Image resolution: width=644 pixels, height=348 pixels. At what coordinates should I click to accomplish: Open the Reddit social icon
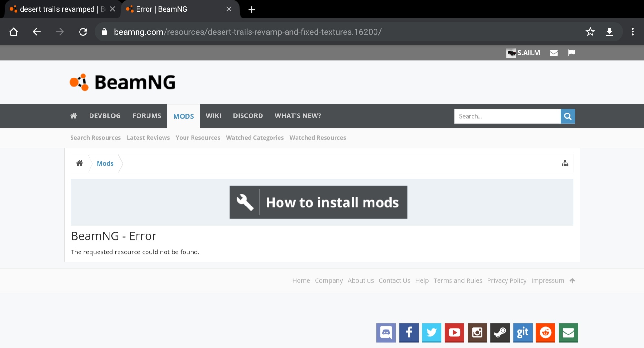(545, 333)
